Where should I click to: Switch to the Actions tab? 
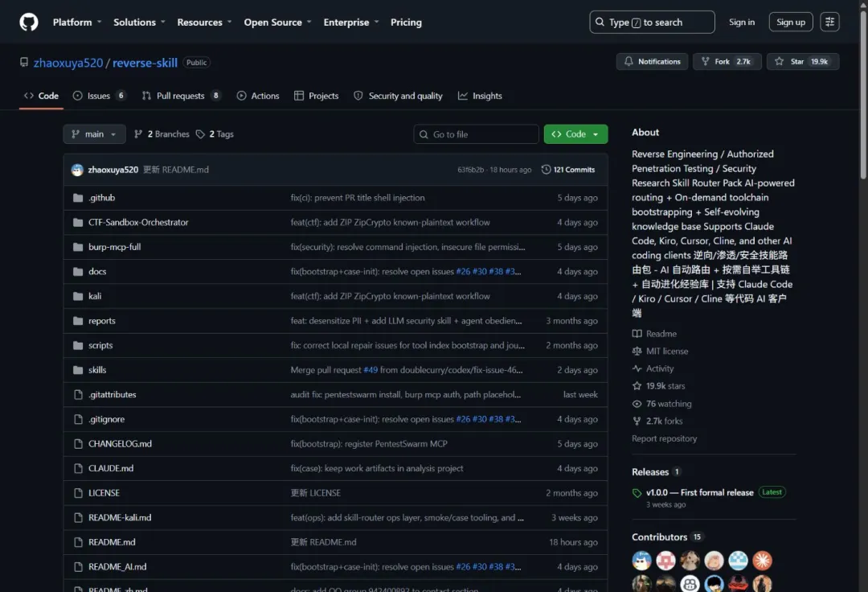(258, 96)
